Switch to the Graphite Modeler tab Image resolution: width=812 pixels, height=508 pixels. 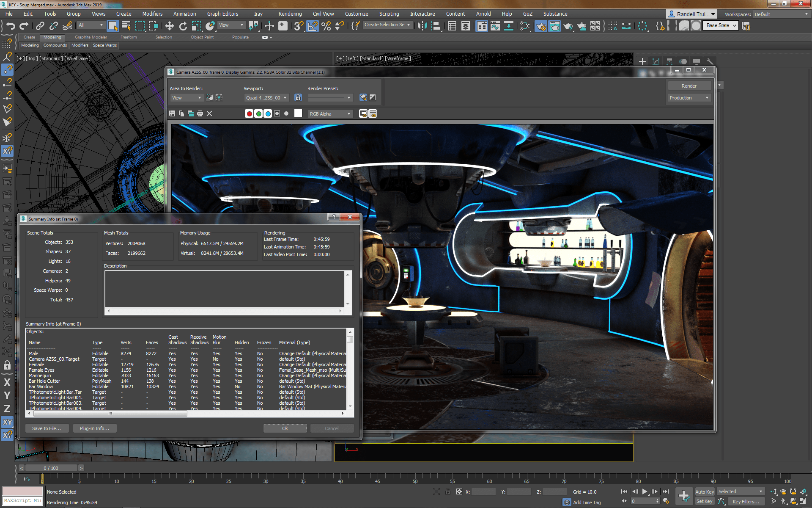pos(91,37)
